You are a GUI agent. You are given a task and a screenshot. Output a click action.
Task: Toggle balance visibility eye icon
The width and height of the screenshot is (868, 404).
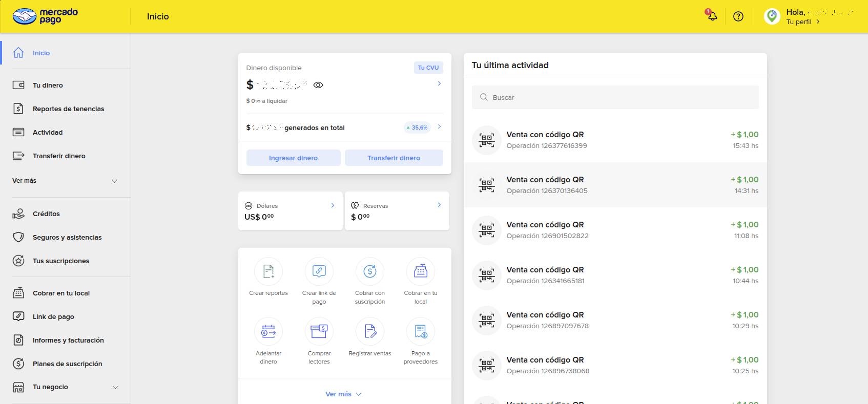[x=318, y=85]
